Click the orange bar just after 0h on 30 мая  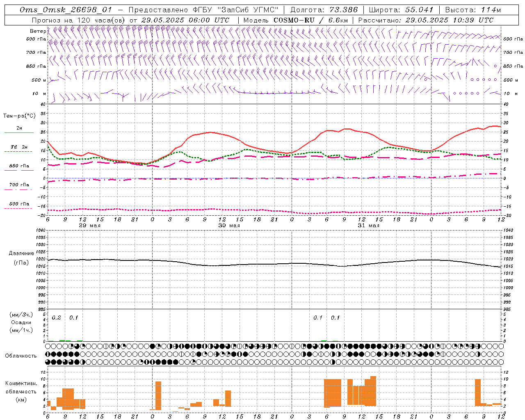tap(158, 396)
